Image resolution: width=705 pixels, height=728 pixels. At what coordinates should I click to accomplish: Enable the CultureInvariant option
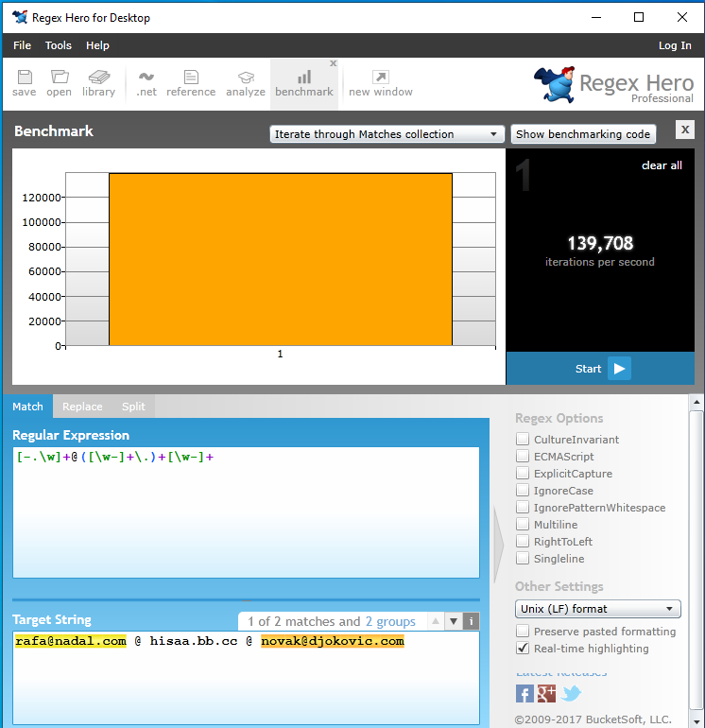click(523, 439)
